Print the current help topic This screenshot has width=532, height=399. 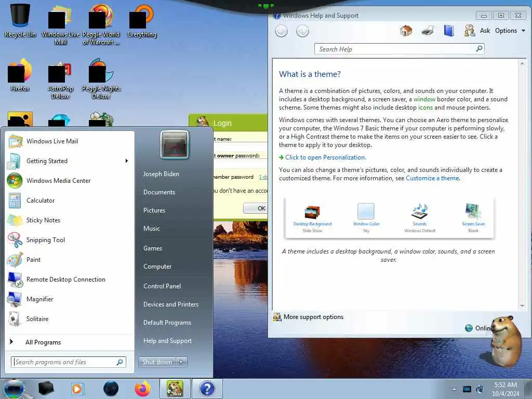pyautogui.click(x=428, y=31)
